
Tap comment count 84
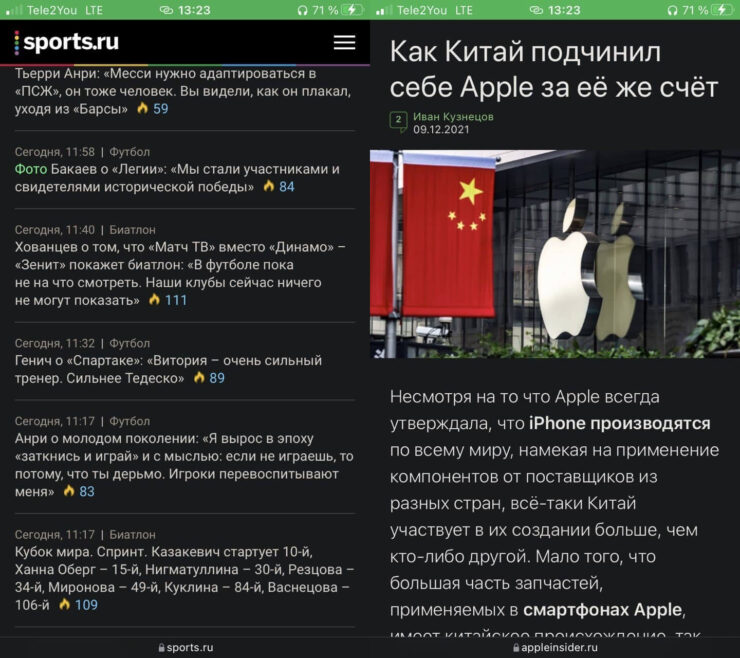pyautogui.click(x=286, y=186)
